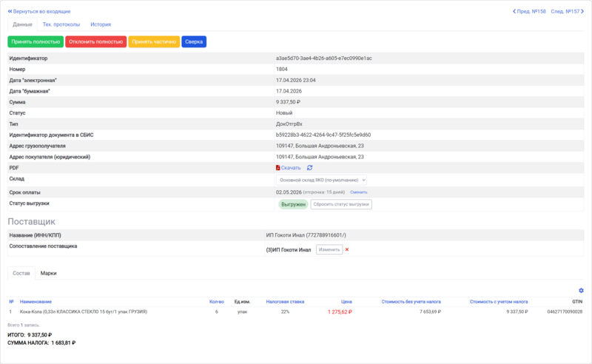This screenshot has width=592, height=364.
Task: Switch to the Марки tab
Action: point(48,273)
